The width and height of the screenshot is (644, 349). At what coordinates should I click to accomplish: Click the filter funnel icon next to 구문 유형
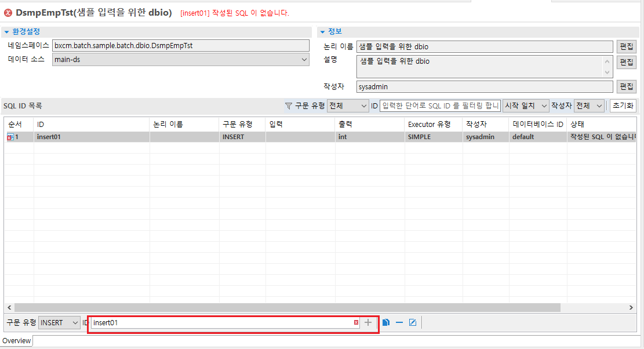pos(288,106)
